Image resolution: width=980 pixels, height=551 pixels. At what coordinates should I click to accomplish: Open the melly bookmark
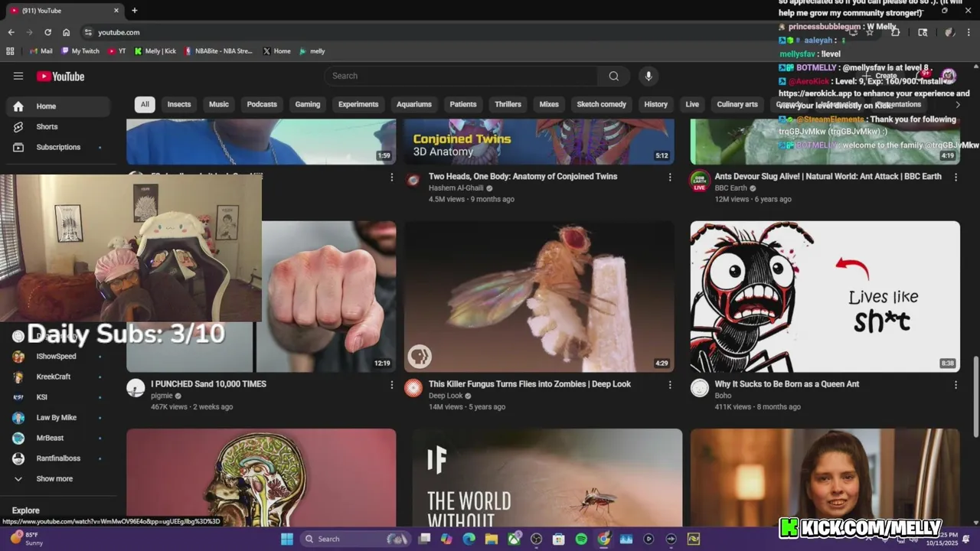tap(312, 51)
